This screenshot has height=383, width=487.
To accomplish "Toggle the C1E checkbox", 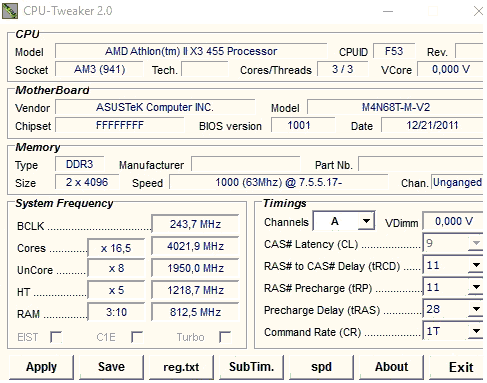I will 137,337.
